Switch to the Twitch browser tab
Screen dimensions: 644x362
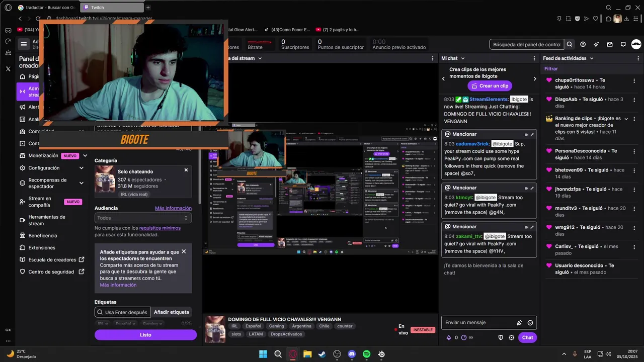coord(111,8)
